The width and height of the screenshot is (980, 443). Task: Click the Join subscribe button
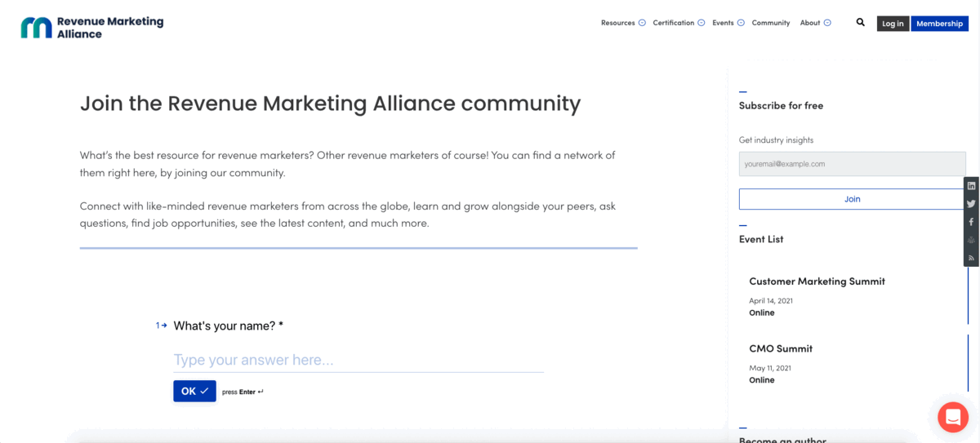852,199
